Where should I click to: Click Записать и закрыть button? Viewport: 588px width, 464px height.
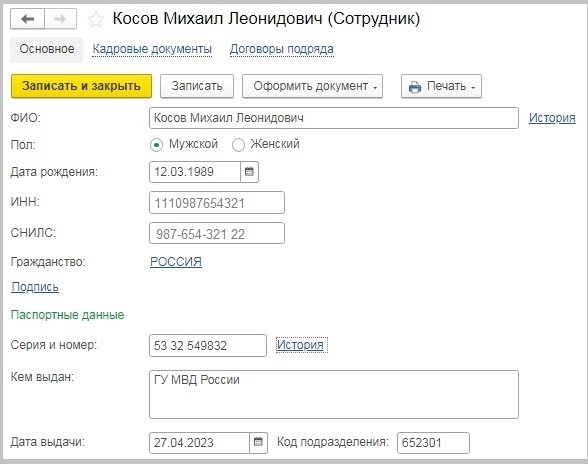(x=81, y=86)
